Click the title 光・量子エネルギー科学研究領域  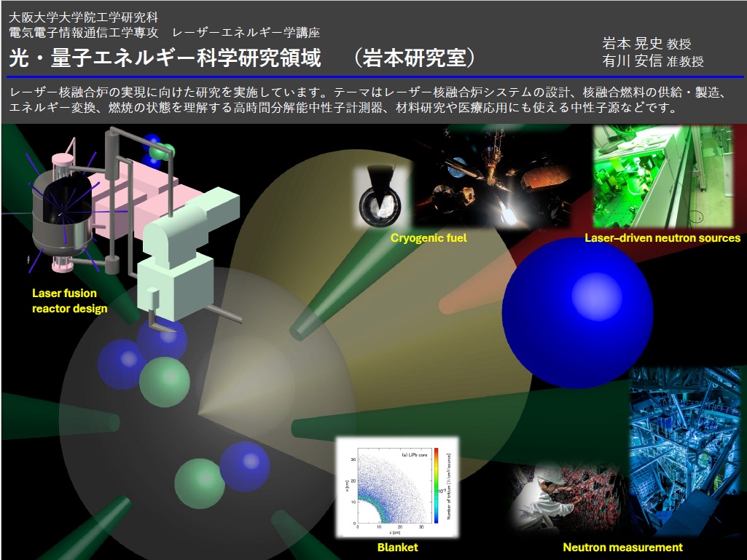(165, 58)
